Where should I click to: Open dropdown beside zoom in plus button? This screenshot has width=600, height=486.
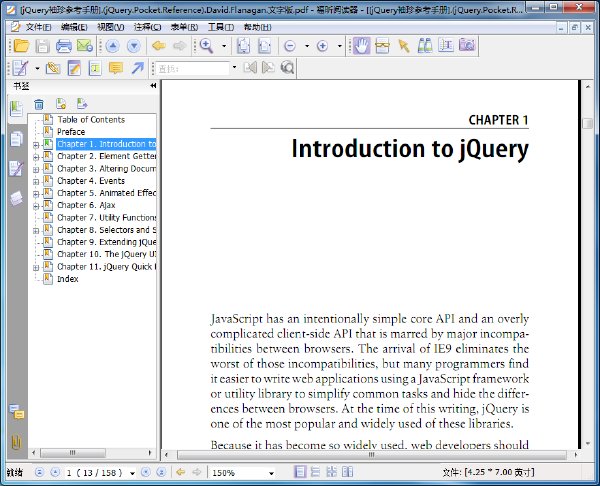pos(340,46)
